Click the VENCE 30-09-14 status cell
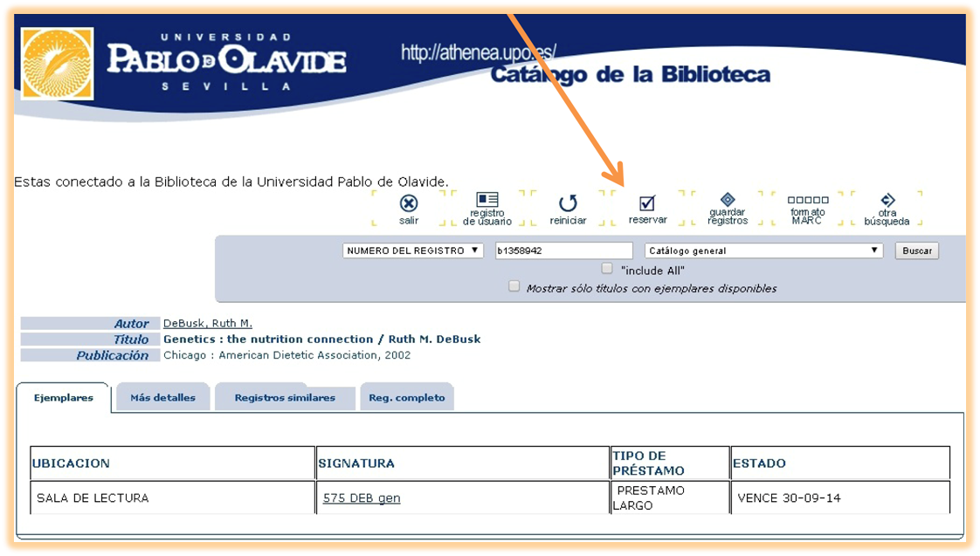980x556 pixels. coord(840,498)
